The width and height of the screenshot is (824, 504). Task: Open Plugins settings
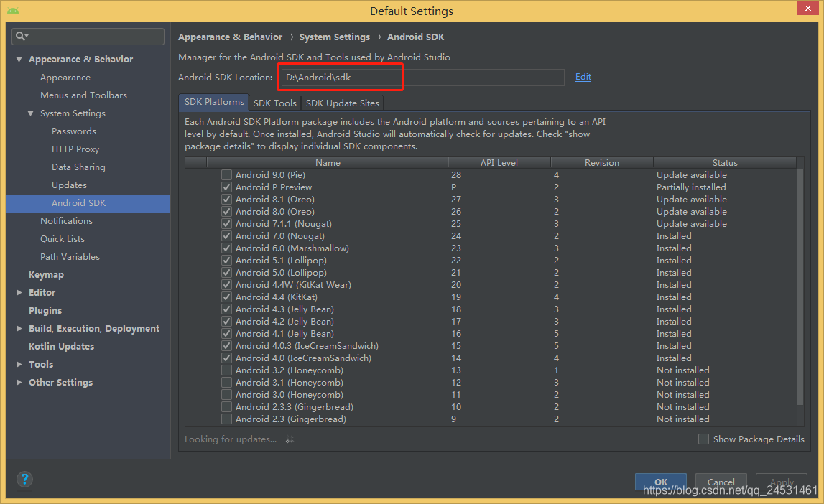45,310
